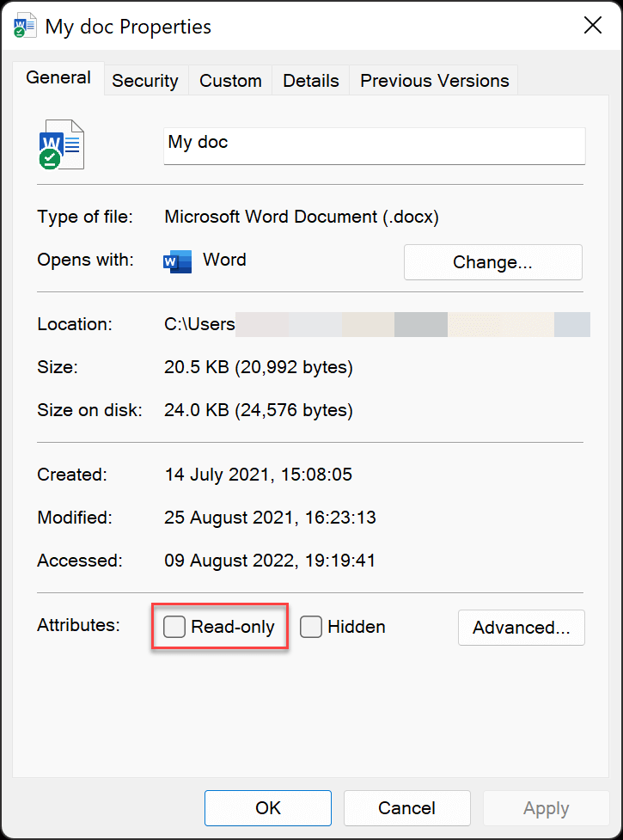The image size is (623, 840).
Task: Open the Security tab
Action: coord(145,80)
